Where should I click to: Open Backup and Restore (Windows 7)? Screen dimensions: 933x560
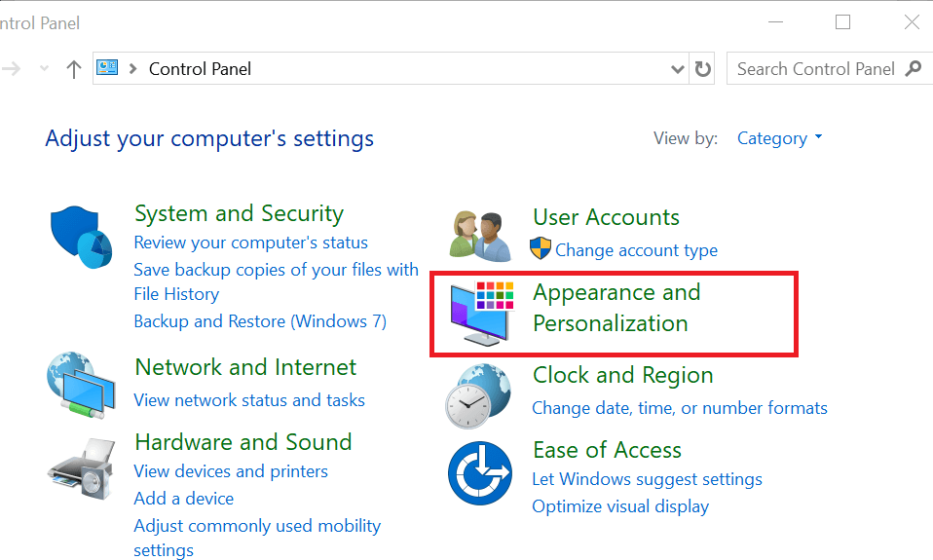click(x=260, y=321)
